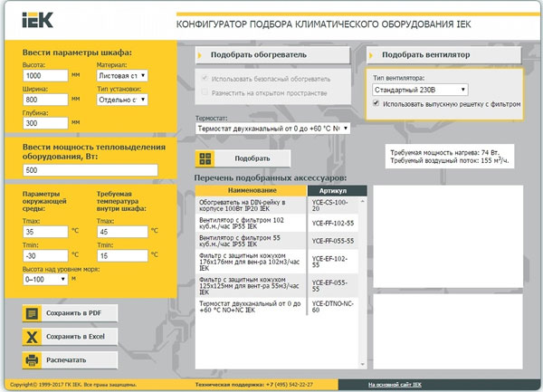Click the PDF document icon

(32, 313)
